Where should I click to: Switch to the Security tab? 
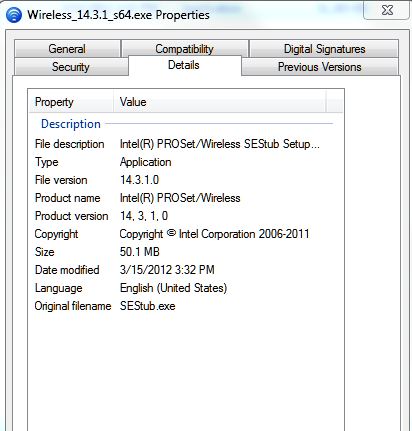coord(71,67)
